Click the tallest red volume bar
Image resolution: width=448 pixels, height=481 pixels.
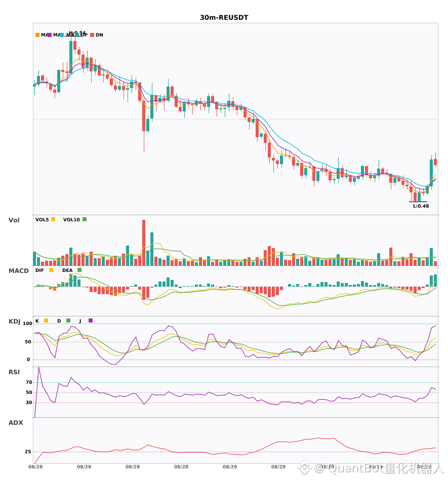143,243
